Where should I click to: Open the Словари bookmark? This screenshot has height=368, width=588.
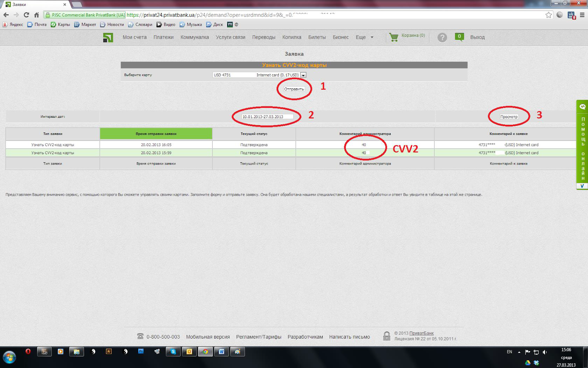pos(140,25)
